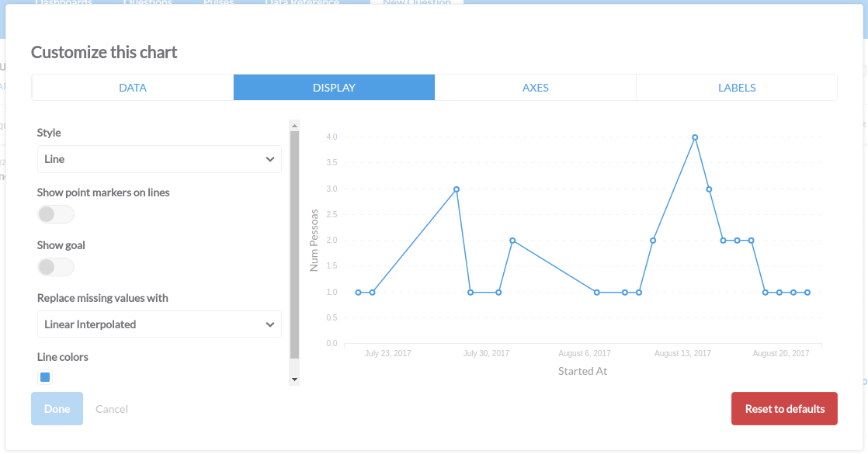868x454 pixels.
Task: Click the blue line color swatch
Action: click(44, 376)
